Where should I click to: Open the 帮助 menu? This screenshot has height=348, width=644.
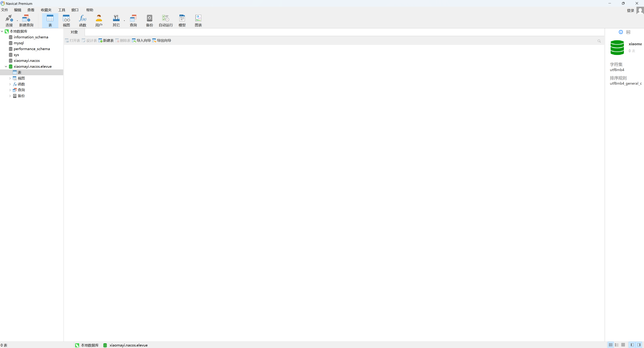[x=90, y=10]
